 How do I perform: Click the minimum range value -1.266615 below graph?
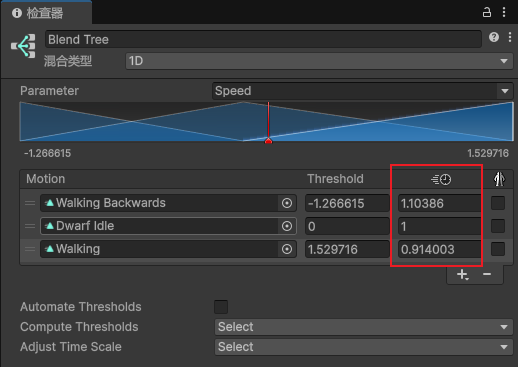(x=47, y=153)
